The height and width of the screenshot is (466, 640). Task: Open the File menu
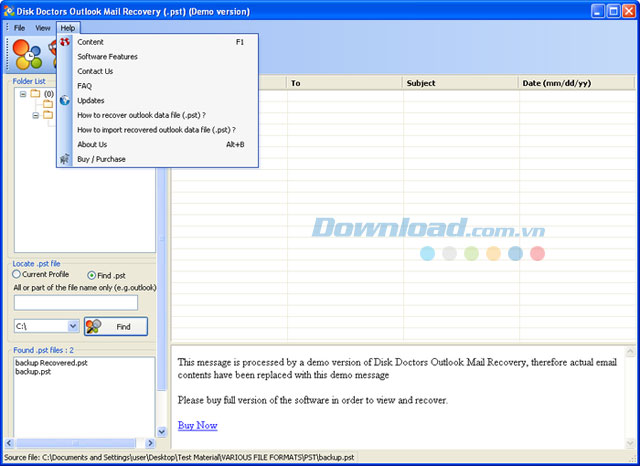point(19,28)
